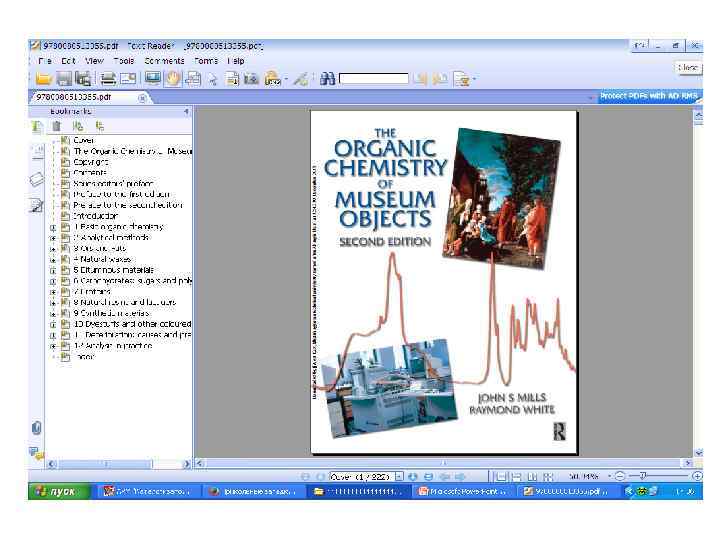Image resolution: width=720 pixels, height=540 pixels.
Task: Close the 9780080513355.pdf document tab
Action: click(x=142, y=97)
